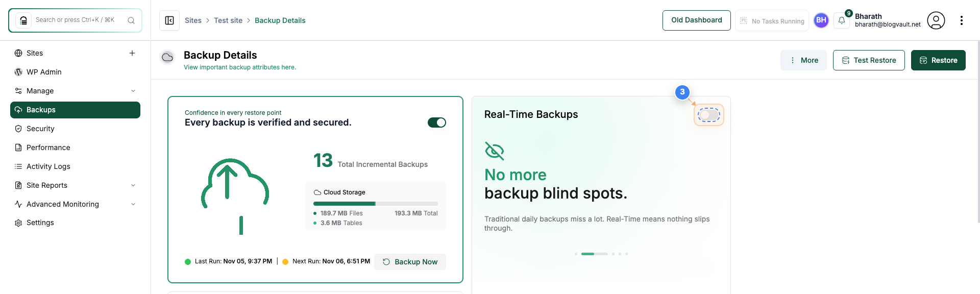980x294 pixels.
Task: Click 'Last Run: Nov 05, 9:37 PM'
Action: (x=233, y=261)
